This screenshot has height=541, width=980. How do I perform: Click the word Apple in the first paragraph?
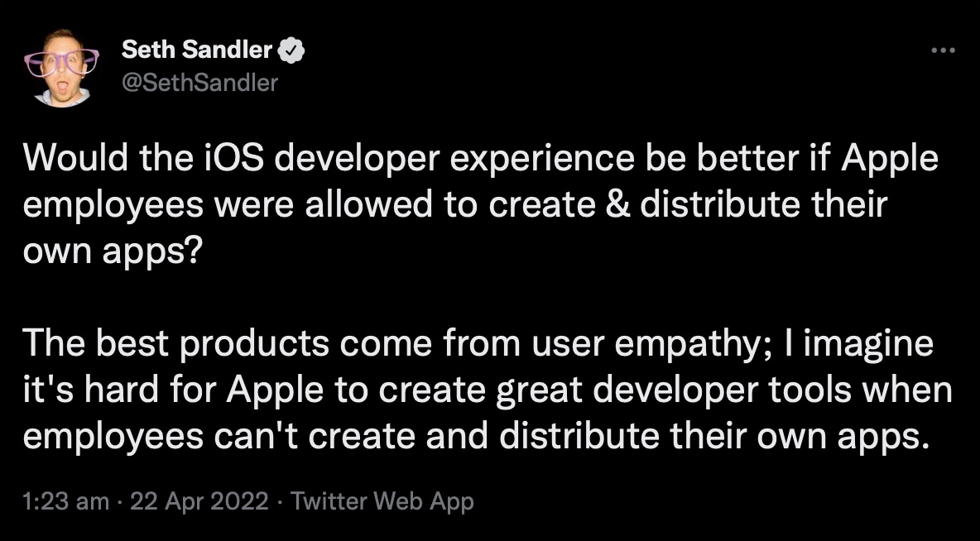pyautogui.click(x=888, y=157)
